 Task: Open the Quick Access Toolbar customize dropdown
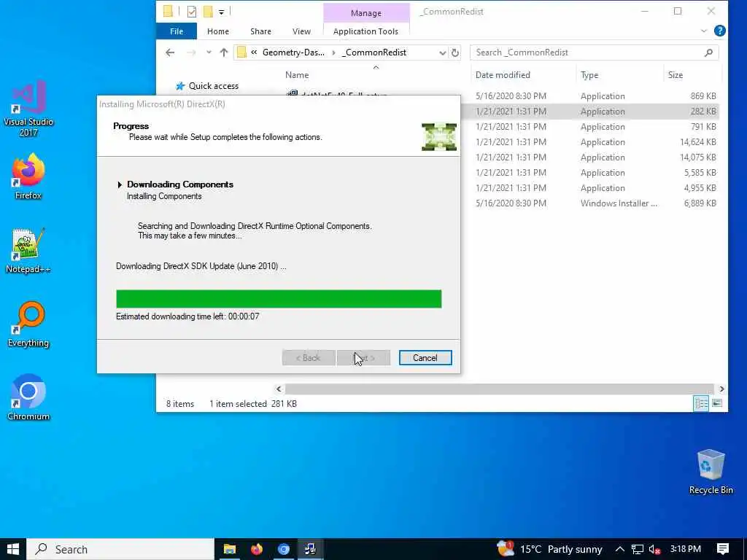(222, 12)
